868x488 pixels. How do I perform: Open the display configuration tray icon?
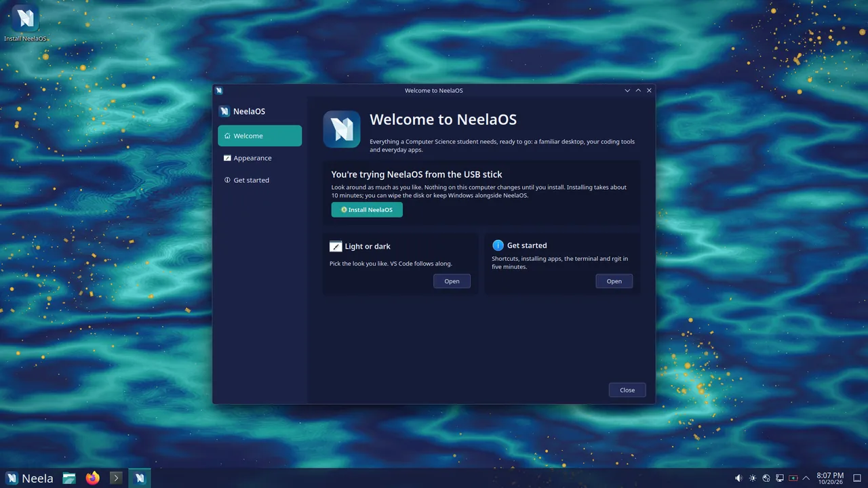click(780, 478)
